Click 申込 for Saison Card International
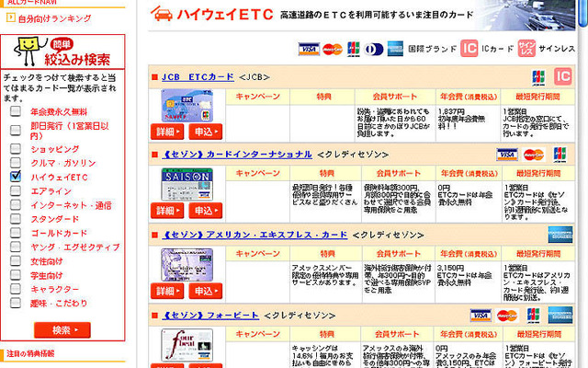This screenshot has width=588, height=368. pyautogui.click(x=206, y=211)
